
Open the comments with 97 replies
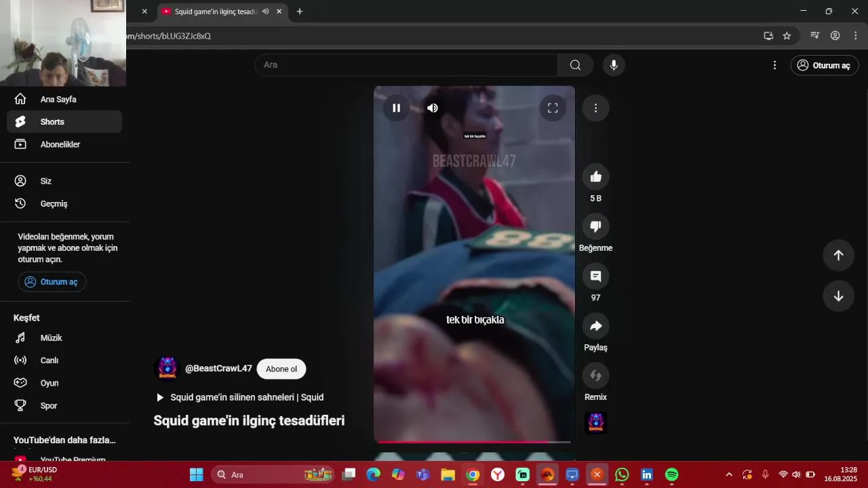pyautogui.click(x=596, y=276)
